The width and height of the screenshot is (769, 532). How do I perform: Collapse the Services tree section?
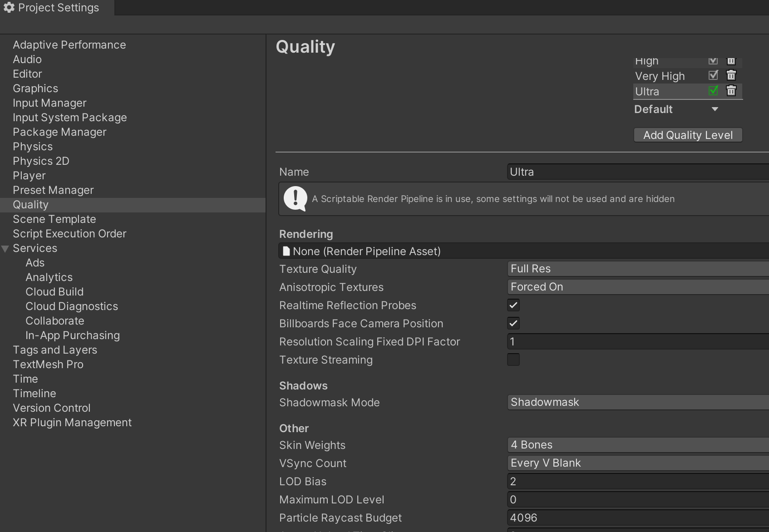click(x=5, y=249)
